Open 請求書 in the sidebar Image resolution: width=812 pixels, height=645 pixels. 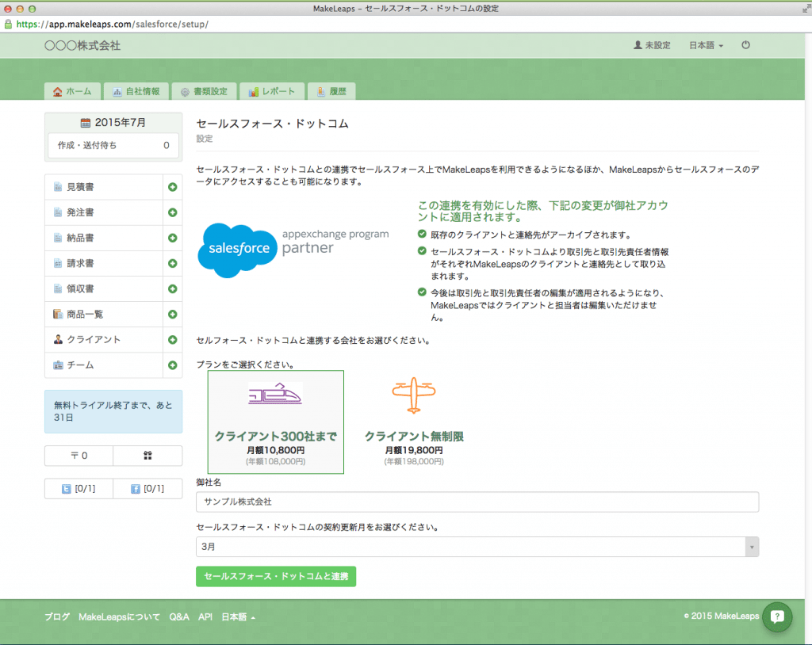coord(104,264)
